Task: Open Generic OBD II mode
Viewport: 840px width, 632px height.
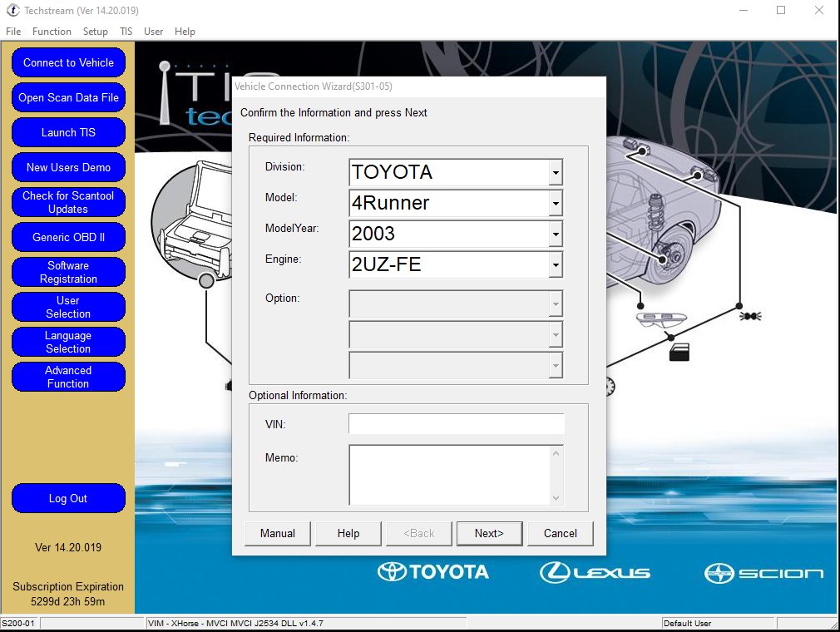Action: tap(68, 237)
